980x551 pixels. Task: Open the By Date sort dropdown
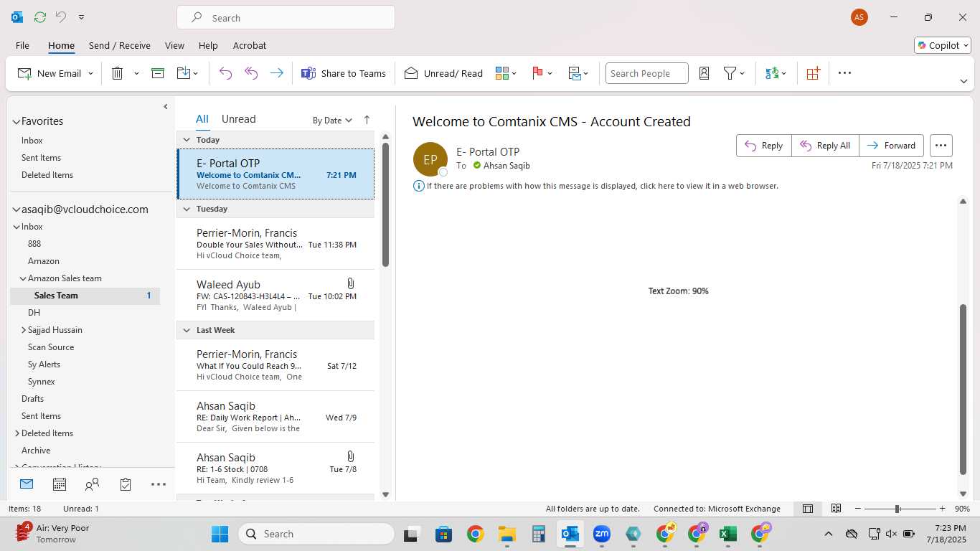[332, 120]
